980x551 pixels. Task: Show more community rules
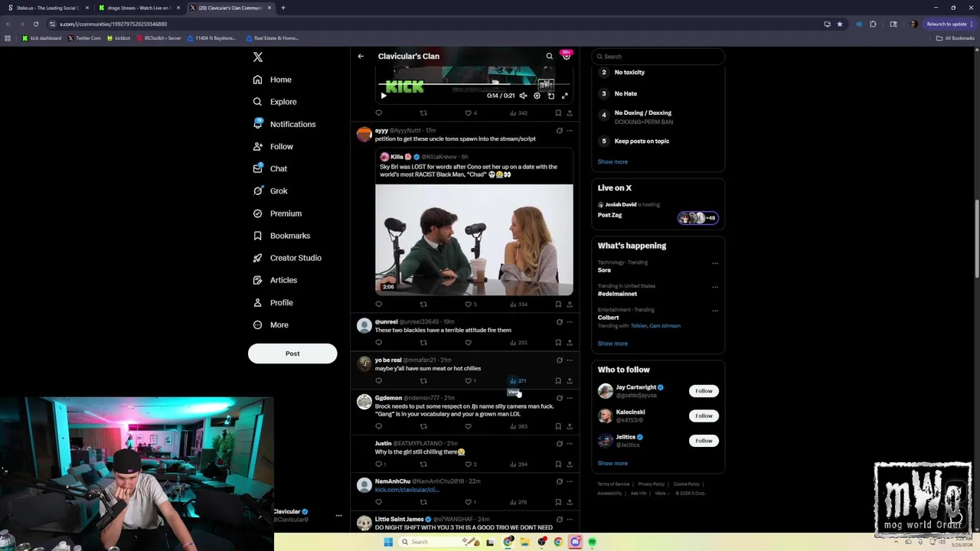coord(612,161)
